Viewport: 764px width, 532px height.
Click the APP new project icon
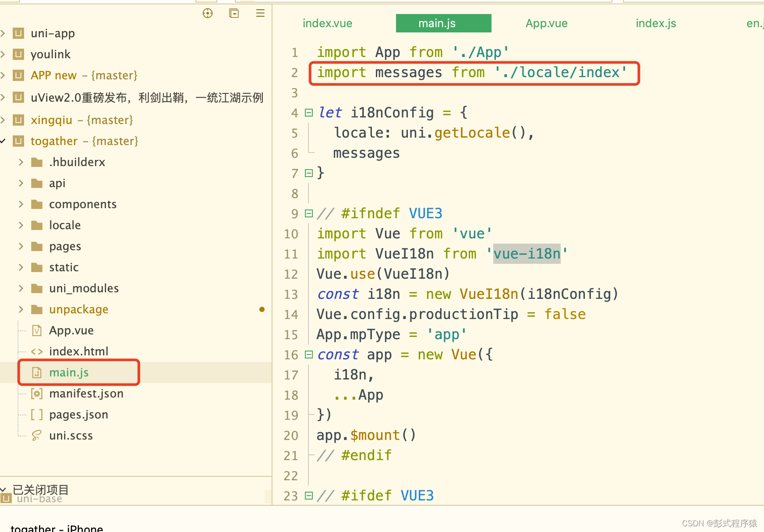(18, 75)
